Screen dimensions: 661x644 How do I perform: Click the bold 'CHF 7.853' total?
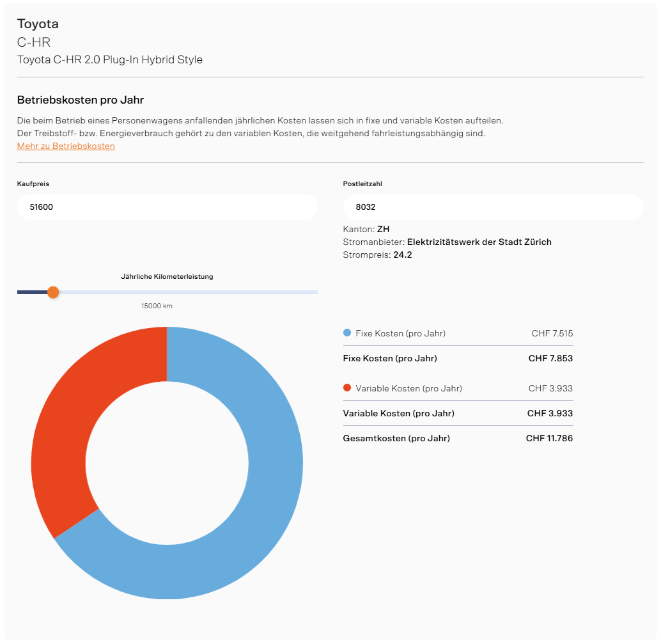pyautogui.click(x=550, y=359)
